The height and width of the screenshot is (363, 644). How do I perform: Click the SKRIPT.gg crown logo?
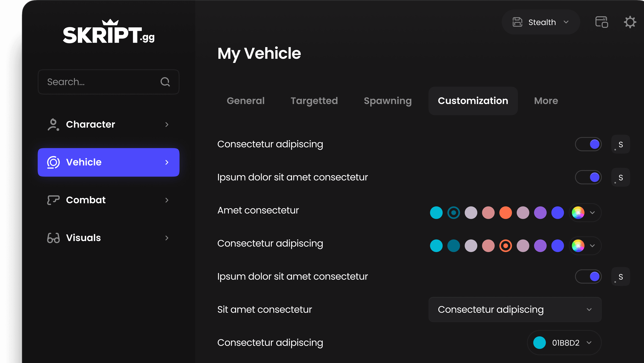(109, 32)
